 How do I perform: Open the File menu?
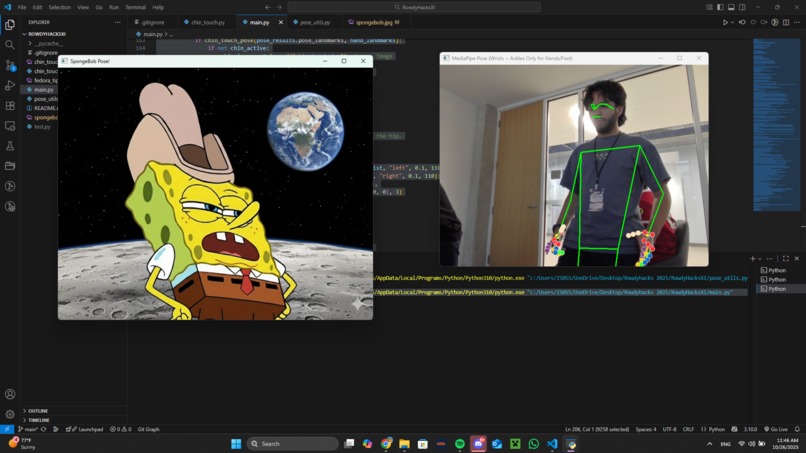coord(22,7)
